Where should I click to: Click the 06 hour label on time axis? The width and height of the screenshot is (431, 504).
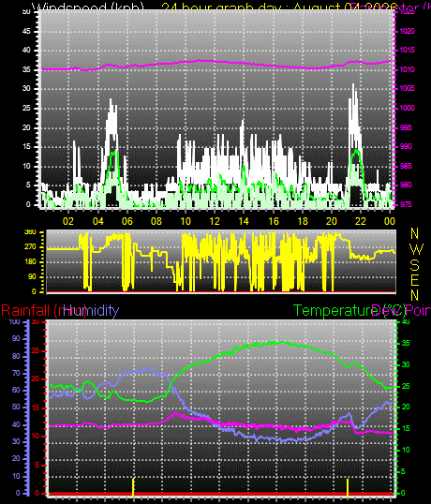127,221
